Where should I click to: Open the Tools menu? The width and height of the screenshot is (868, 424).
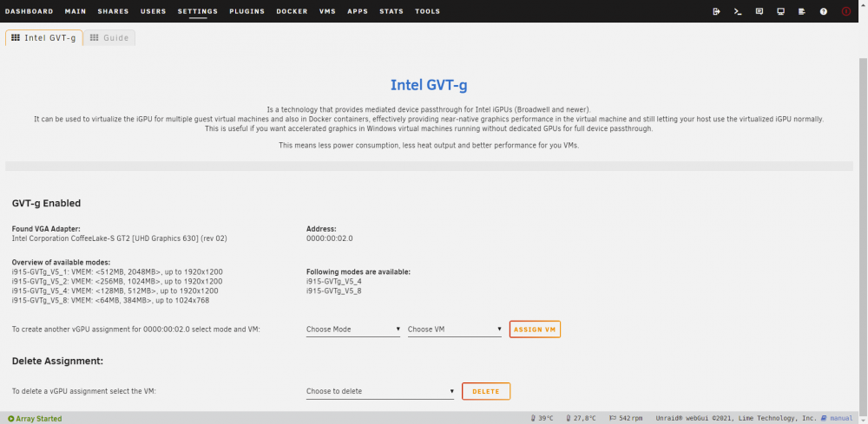point(427,11)
